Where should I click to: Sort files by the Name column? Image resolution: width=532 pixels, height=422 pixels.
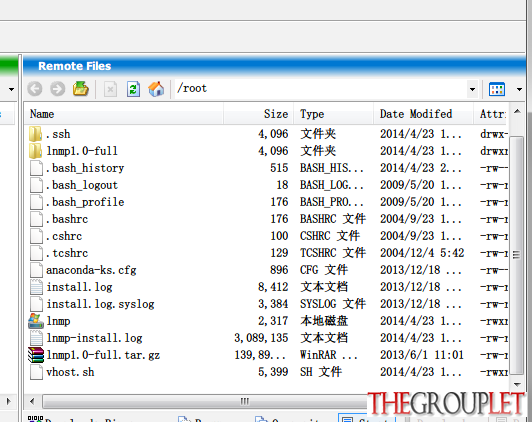(x=124, y=114)
